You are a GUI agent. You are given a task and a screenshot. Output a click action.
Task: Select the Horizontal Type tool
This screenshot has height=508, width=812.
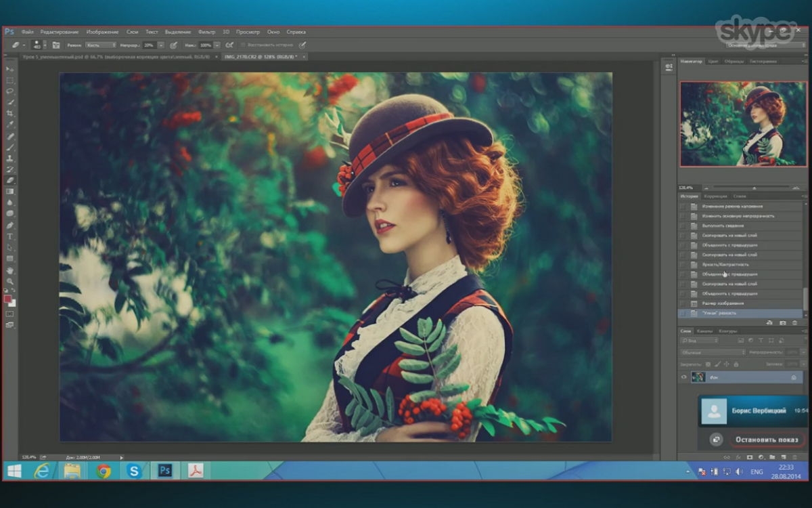(10, 236)
